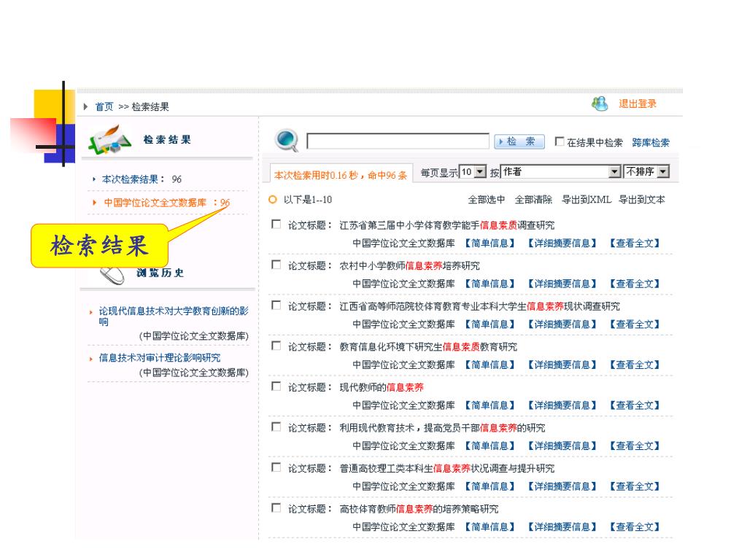Click 导出到XML export link
747x560 pixels.
pos(587,200)
